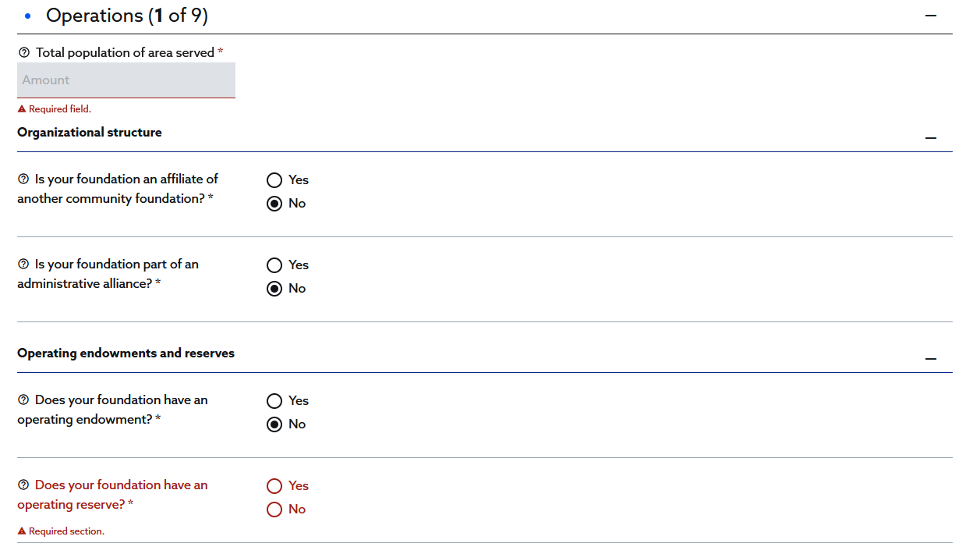Select No for operating reserve

click(x=274, y=510)
